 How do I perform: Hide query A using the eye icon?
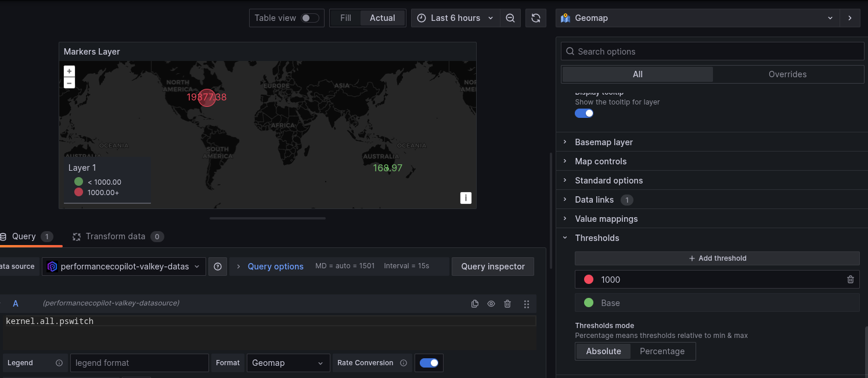pos(491,304)
